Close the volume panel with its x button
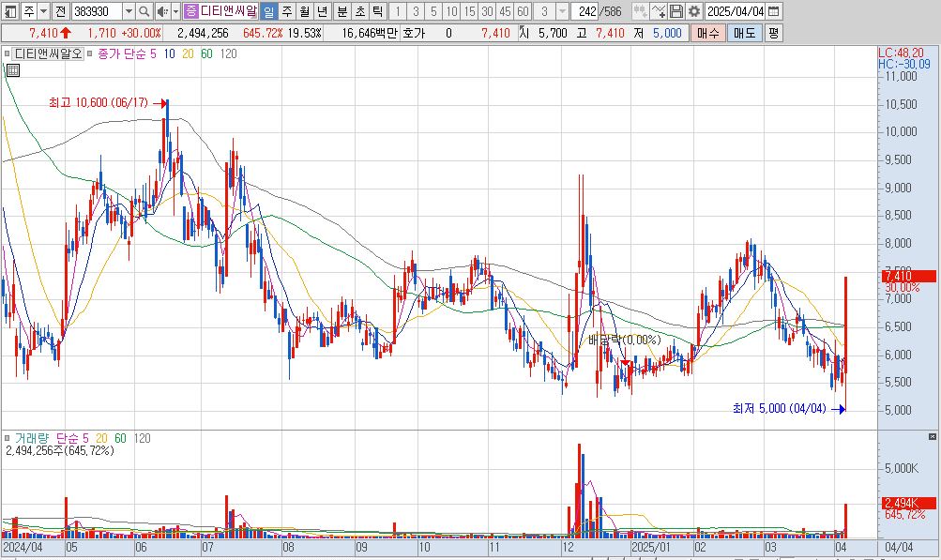 tap(933, 436)
